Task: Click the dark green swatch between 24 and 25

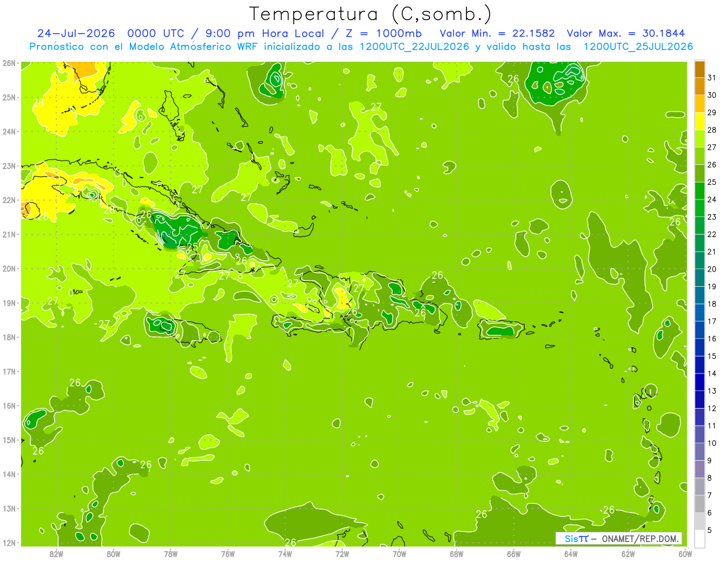Action: pos(699,191)
